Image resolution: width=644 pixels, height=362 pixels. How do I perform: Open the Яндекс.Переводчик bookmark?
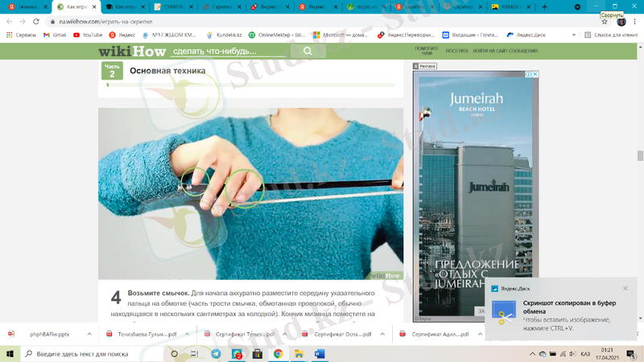pyautogui.click(x=407, y=35)
